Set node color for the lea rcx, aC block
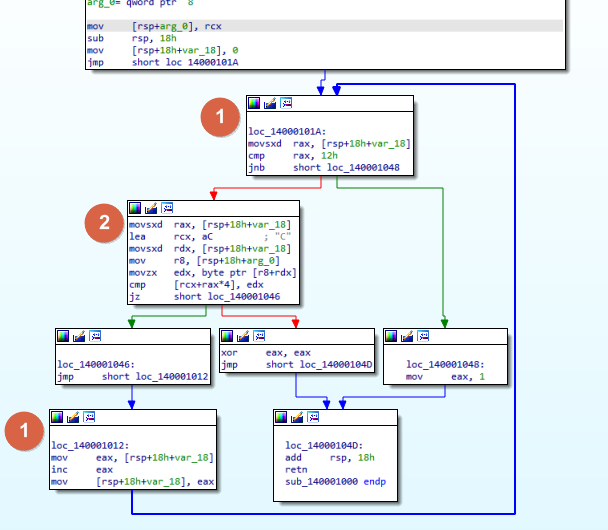The image size is (608, 530). 135,208
